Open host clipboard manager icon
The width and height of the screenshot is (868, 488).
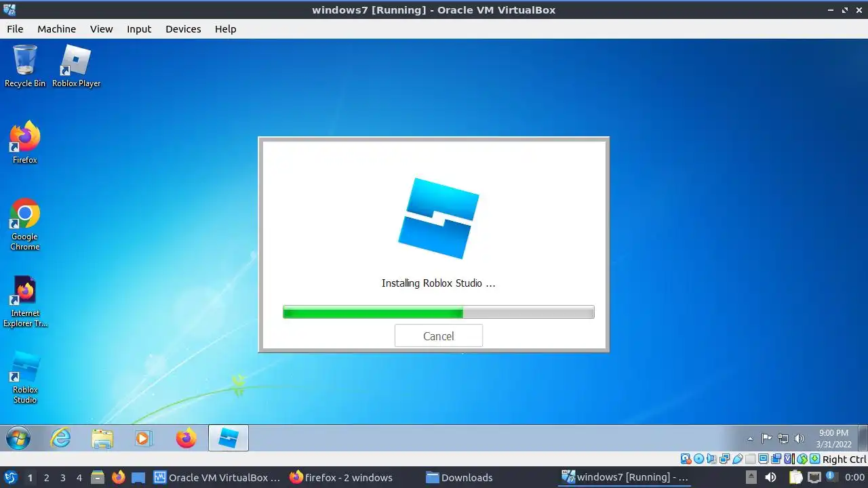click(795, 477)
